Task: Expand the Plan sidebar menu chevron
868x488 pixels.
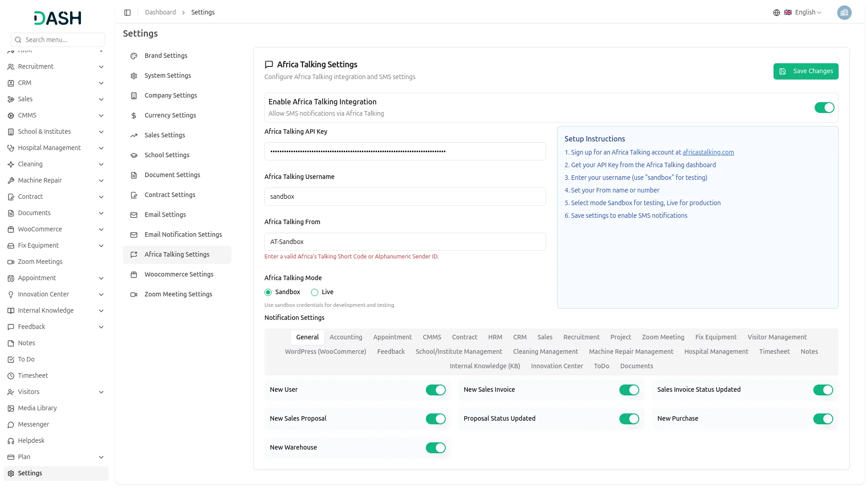Action: pyautogui.click(x=101, y=457)
